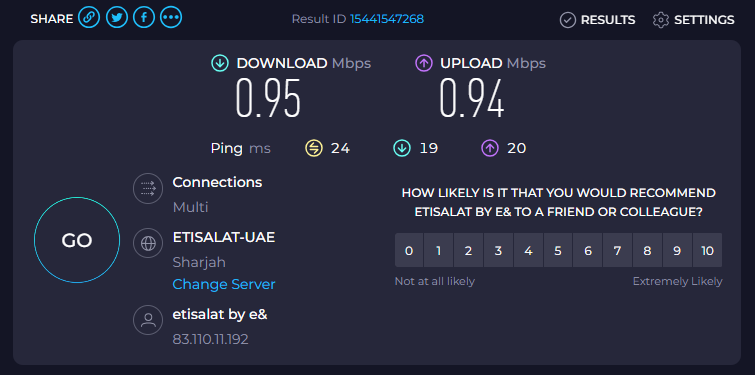The image size is (755, 375).
Task: Click the upload arrow icon
Action: [424, 63]
